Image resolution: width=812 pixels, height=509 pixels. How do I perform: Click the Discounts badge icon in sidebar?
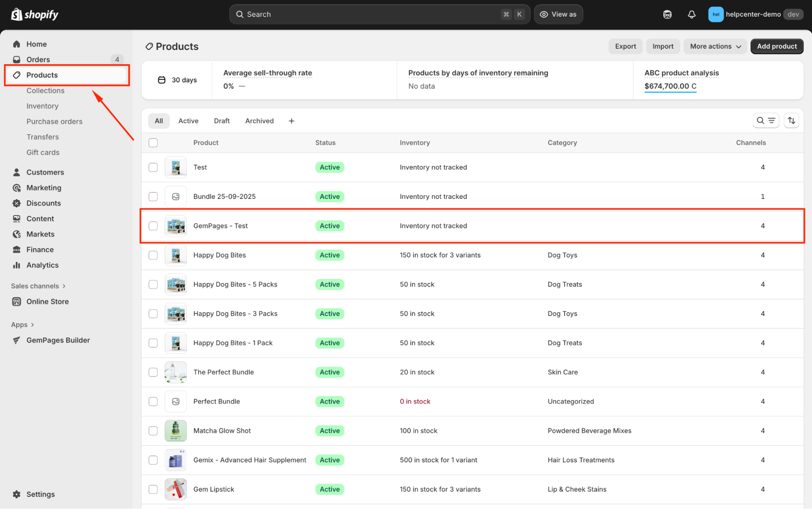point(17,203)
